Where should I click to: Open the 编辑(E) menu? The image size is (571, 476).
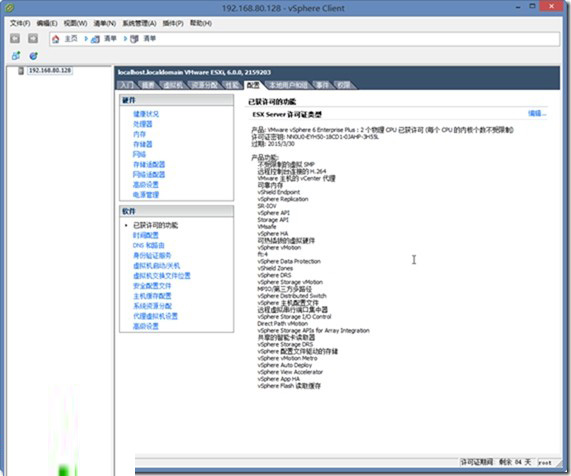point(47,23)
